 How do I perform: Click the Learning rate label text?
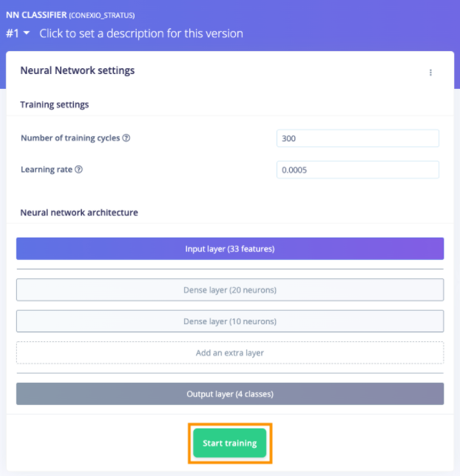pos(47,170)
